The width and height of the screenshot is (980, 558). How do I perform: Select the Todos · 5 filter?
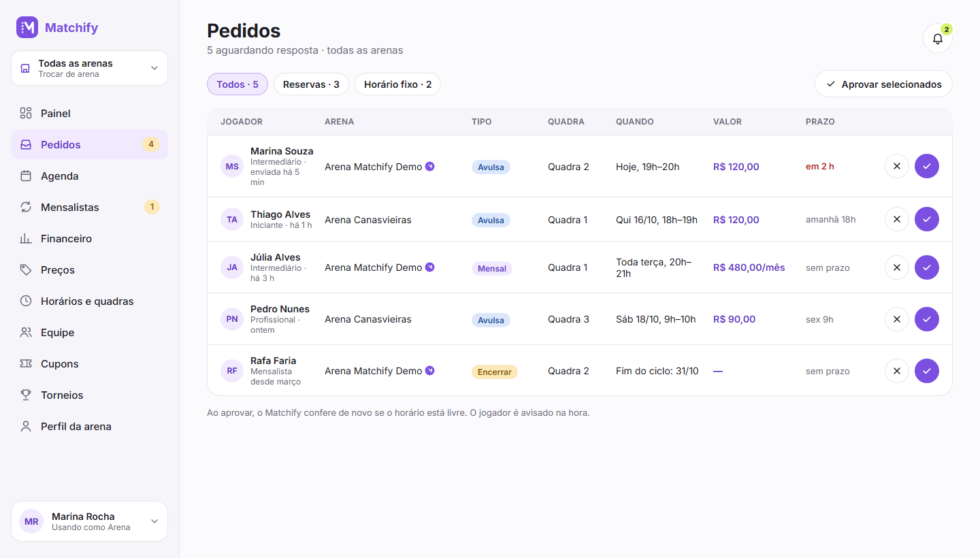click(238, 84)
